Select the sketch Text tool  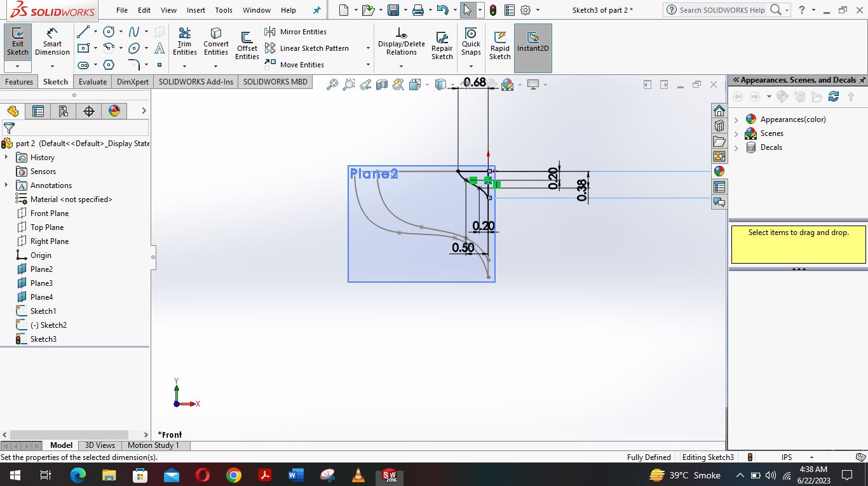click(x=159, y=48)
